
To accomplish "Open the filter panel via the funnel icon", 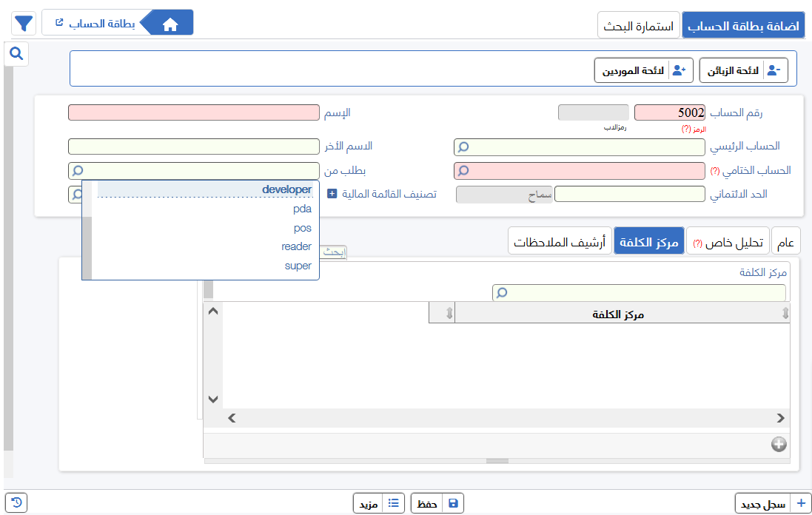I will coord(23,22).
